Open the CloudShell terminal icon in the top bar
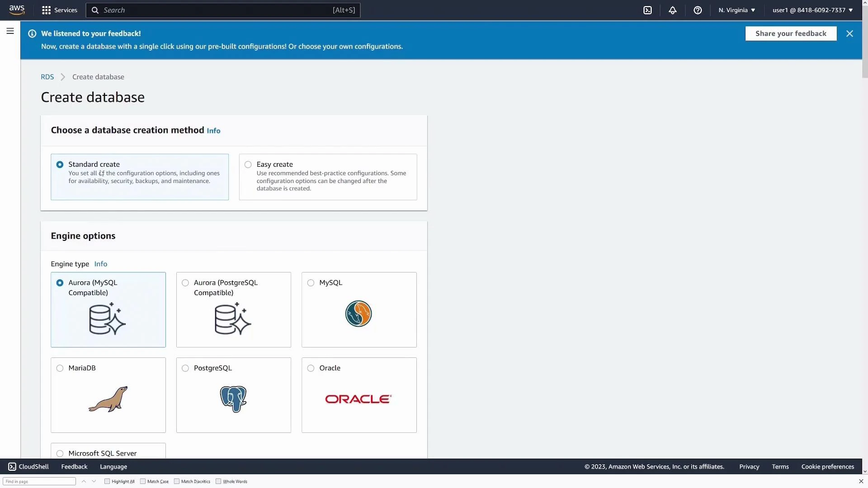Image resolution: width=868 pixels, height=488 pixels. pyautogui.click(x=648, y=10)
